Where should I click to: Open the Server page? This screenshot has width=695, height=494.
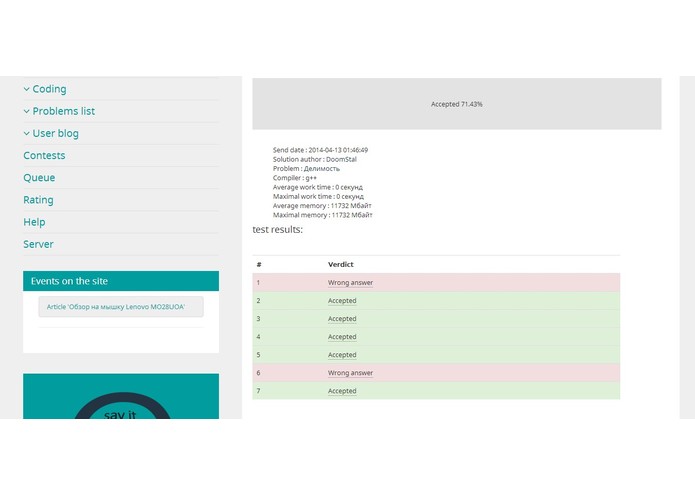click(x=38, y=244)
